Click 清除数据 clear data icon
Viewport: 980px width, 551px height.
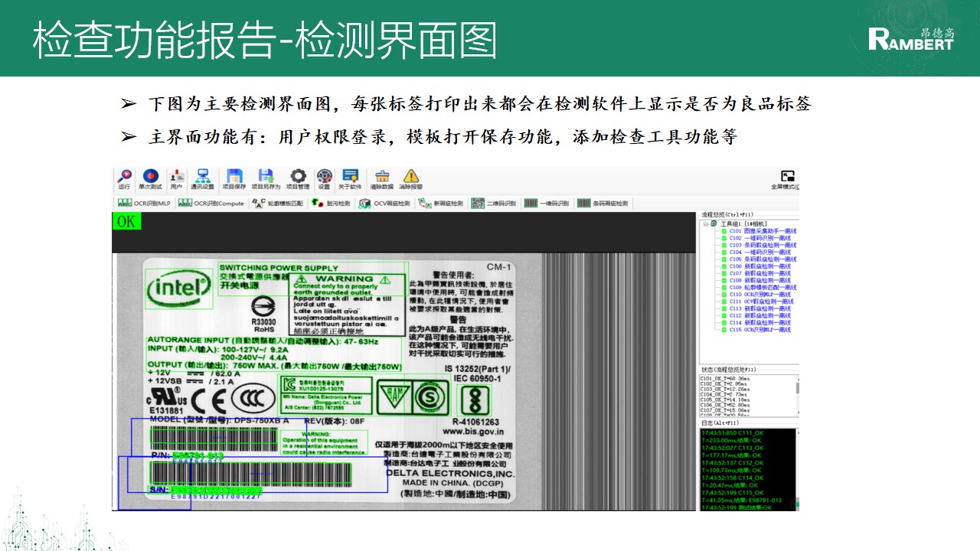pos(382,180)
